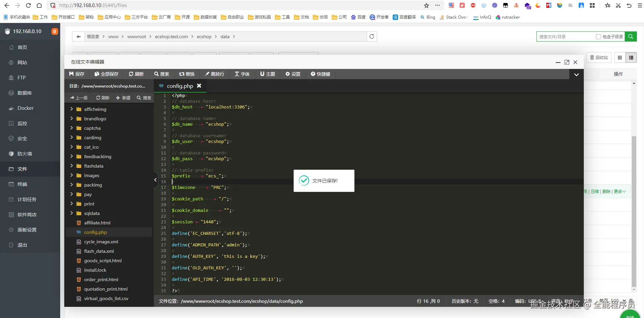Screen dimensions: 644x318
Task: Open affiliate.html in the file tree
Action: (97, 223)
